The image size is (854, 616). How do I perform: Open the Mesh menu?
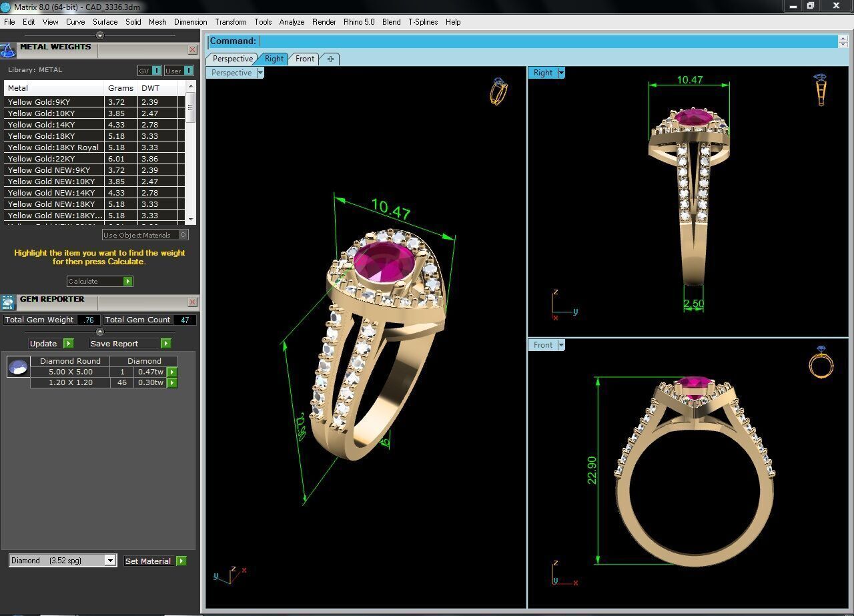point(157,22)
